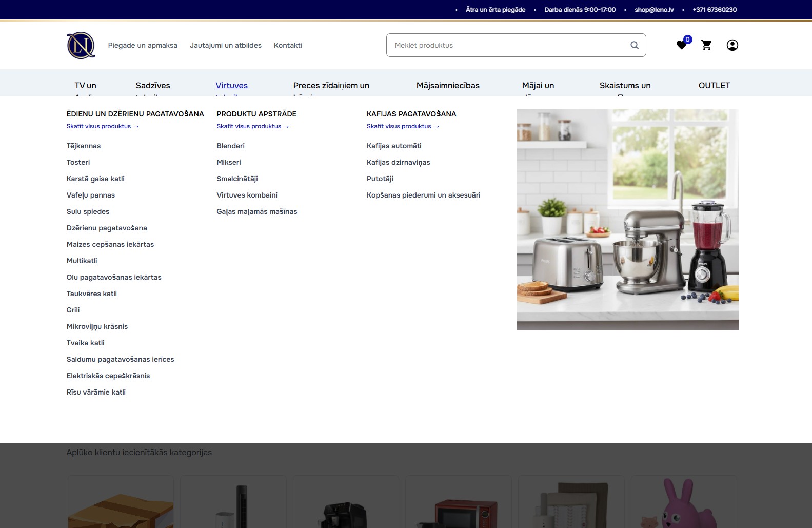
Task: Expand the Skaistums un category menu
Action: (625, 86)
